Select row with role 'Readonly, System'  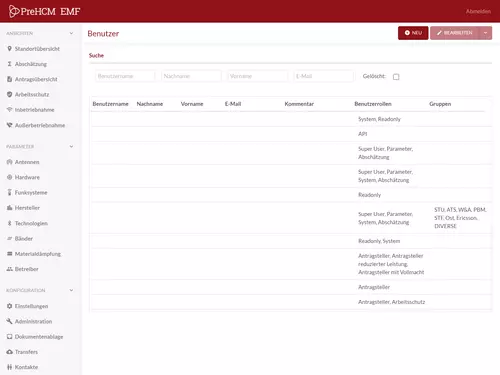pos(291,241)
